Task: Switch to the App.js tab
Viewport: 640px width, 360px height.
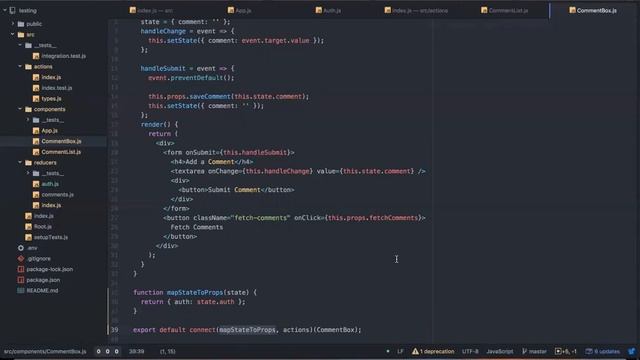Action: pyautogui.click(x=240, y=10)
